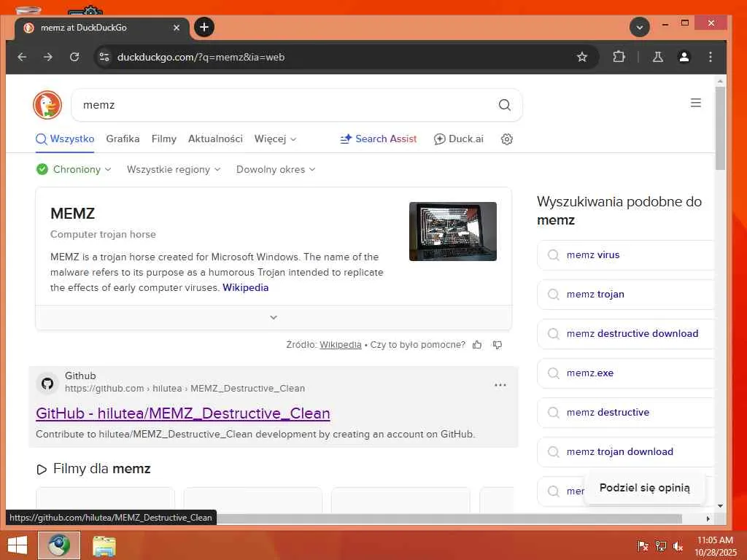Click the muted volume tray icon
Viewport: 747px width, 560px height.
pos(678,546)
